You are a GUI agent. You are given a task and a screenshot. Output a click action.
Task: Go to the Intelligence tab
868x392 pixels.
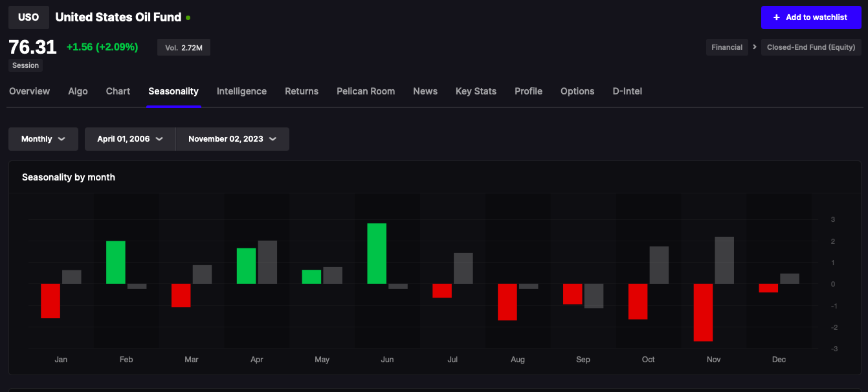click(x=241, y=91)
